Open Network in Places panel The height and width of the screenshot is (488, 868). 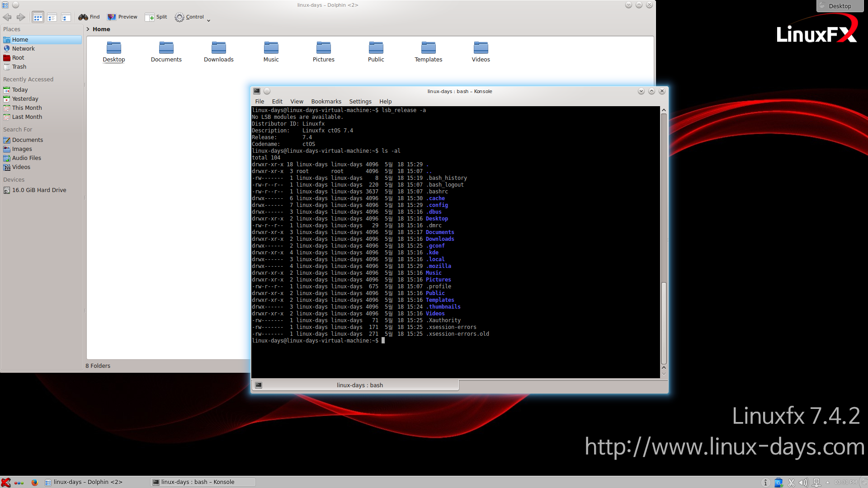(42, 49)
